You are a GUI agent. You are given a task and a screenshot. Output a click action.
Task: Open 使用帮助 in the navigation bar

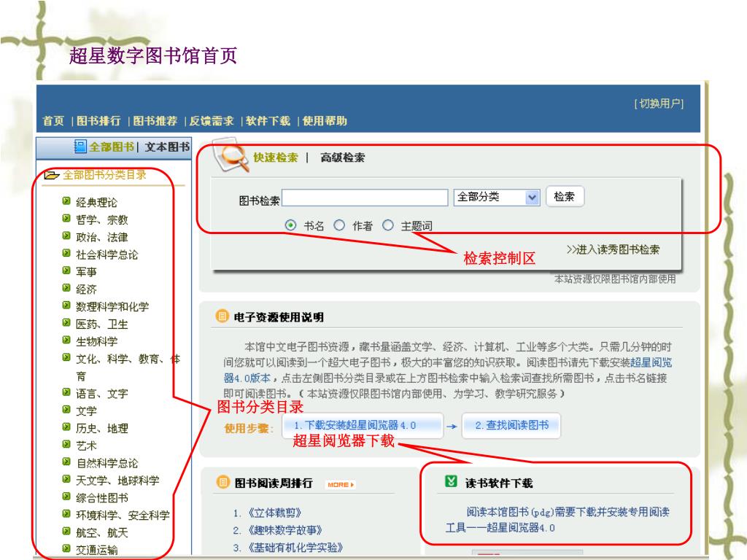coord(325,121)
